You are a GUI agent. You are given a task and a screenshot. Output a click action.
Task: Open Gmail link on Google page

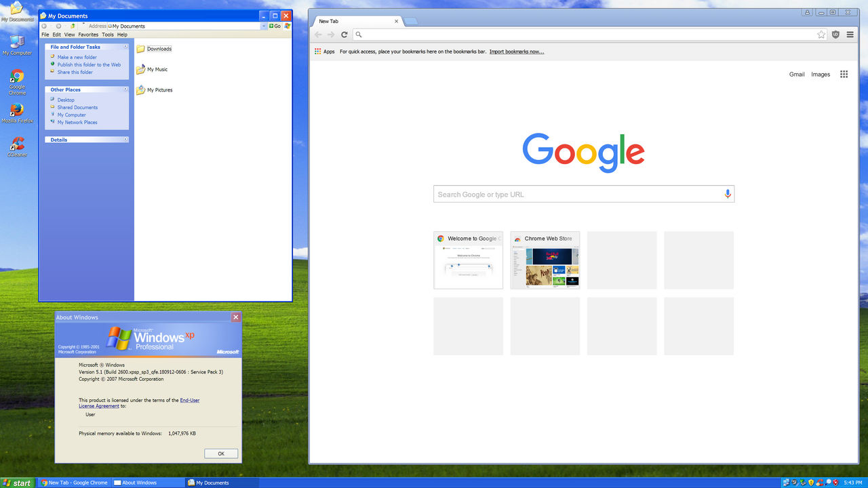click(797, 75)
